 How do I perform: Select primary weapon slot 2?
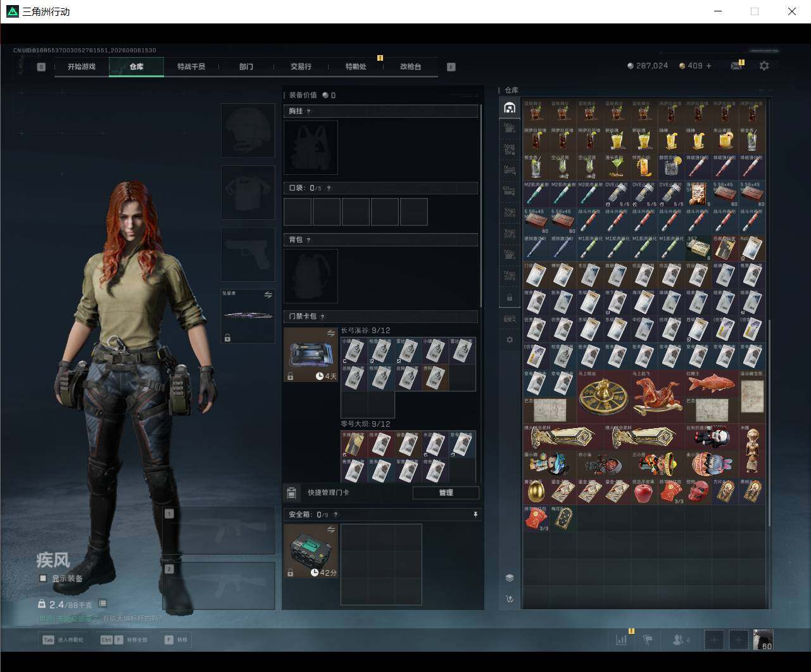click(x=219, y=586)
